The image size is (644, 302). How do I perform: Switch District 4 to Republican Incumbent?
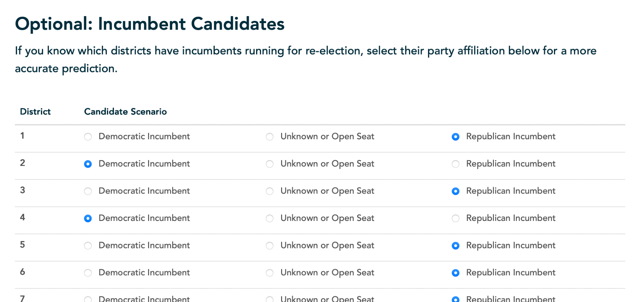[456, 219]
